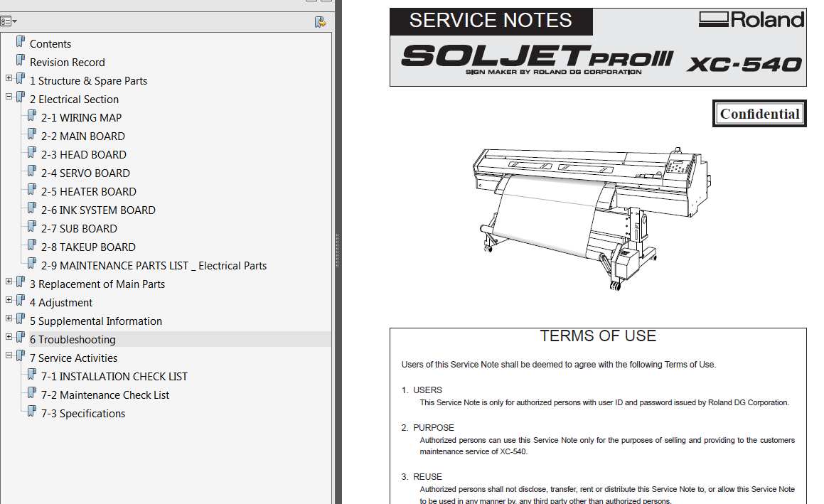824x504 pixels.
Task: Jump to 2-1 WIRING MAP bookmark
Action: 82,118
